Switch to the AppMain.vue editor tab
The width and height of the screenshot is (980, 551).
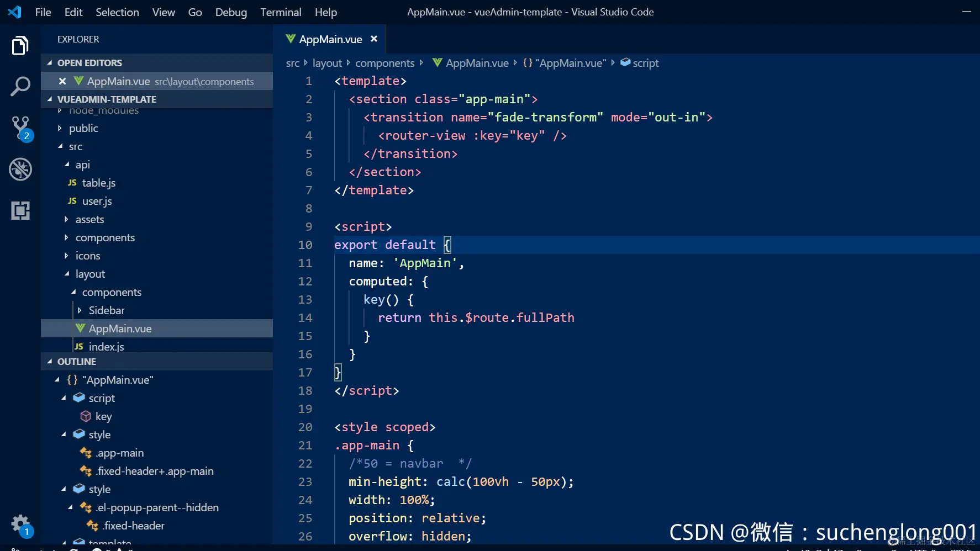(x=330, y=39)
